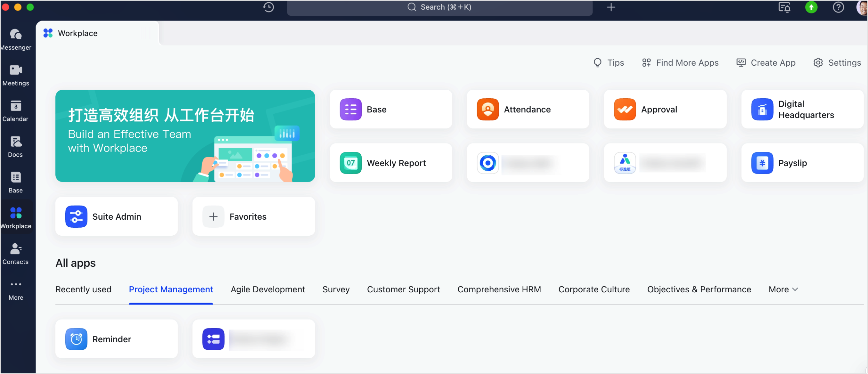Open the profile avatar
The height and width of the screenshot is (374, 868).
click(862, 7)
